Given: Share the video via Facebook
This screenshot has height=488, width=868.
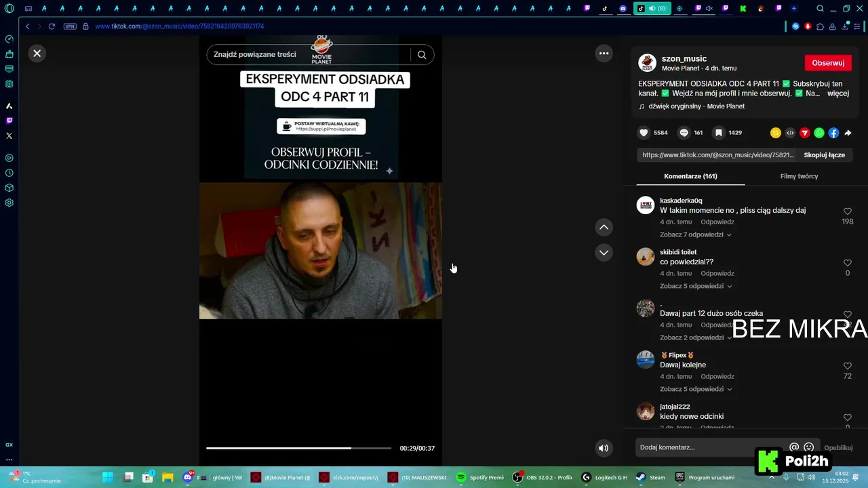Looking at the screenshot, I should point(833,133).
